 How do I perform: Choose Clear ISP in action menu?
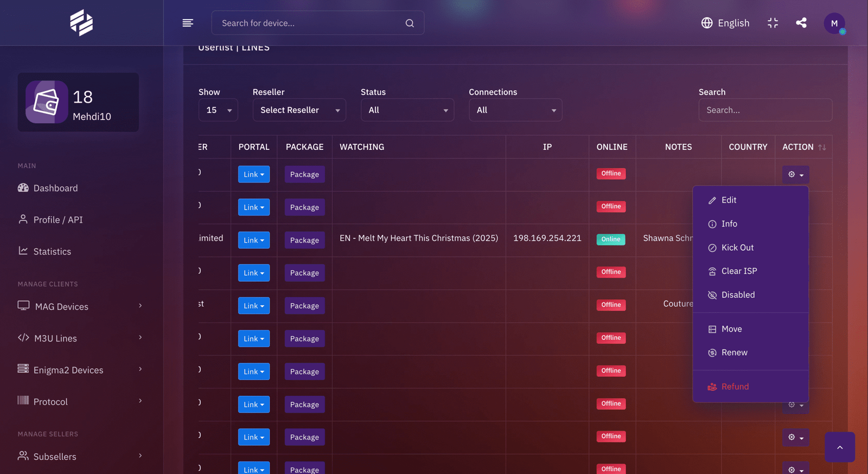pos(751,271)
